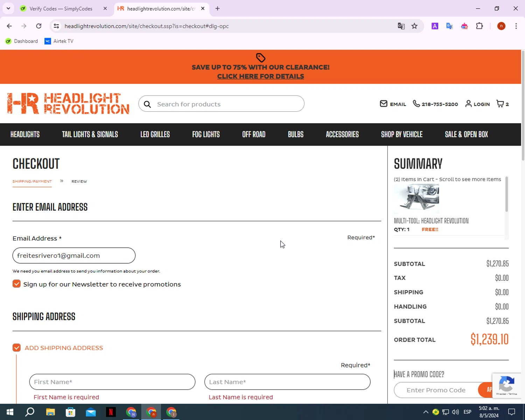This screenshot has height=420, width=525.
Task: Click the volume icon in the system tray
Action: 455,412
